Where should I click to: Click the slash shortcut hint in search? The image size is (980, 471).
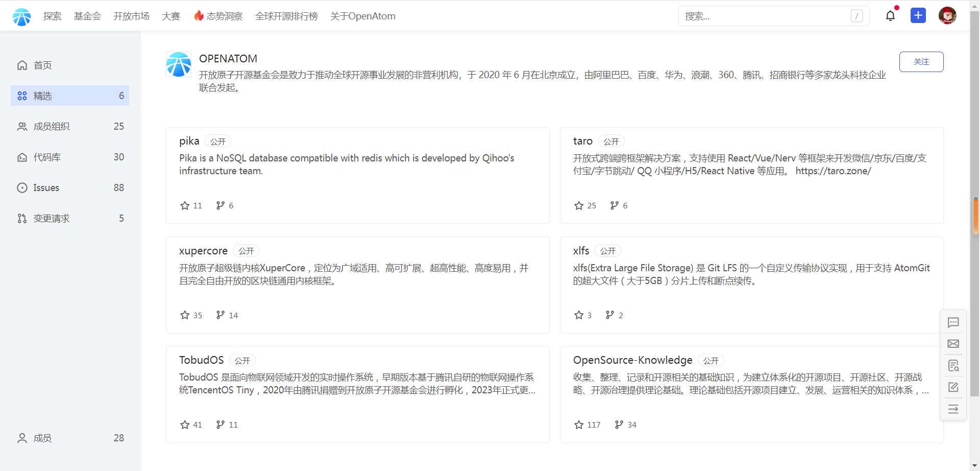[x=857, y=16]
